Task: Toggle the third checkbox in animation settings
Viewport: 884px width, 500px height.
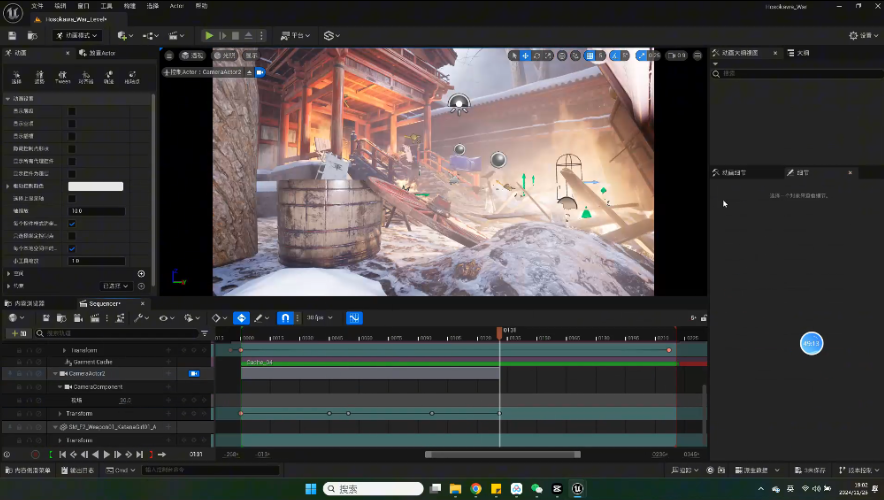Action: pyautogui.click(x=72, y=136)
